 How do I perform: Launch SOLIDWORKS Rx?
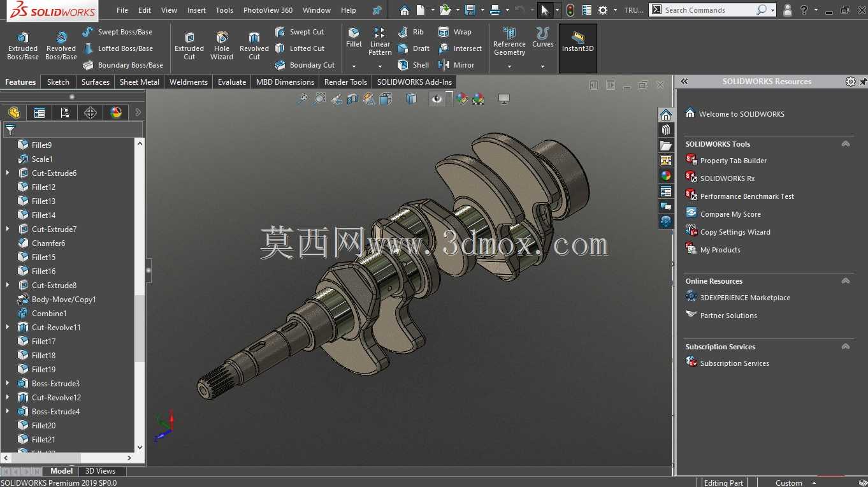click(720, 178)
